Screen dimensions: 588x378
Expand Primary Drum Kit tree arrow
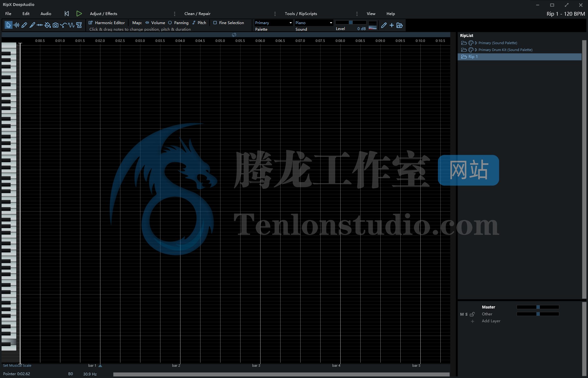click(476, 50)
